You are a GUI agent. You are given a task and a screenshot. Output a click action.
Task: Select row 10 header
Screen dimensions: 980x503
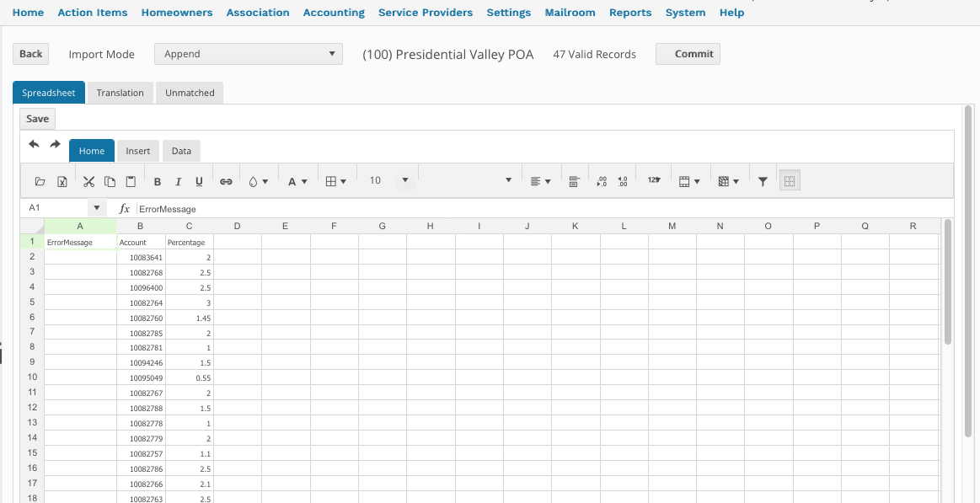coord(33,377)
